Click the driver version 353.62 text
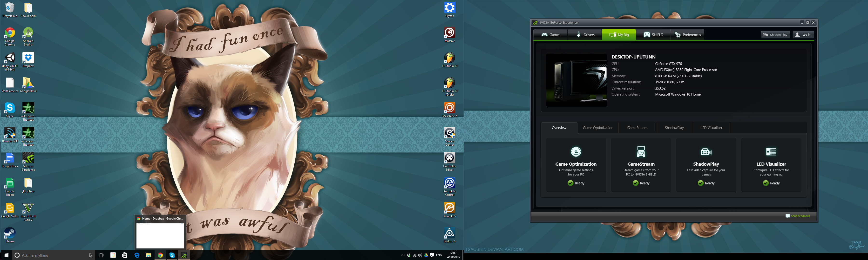The width and height of the screenshot is (868, 260). point(660,88)
